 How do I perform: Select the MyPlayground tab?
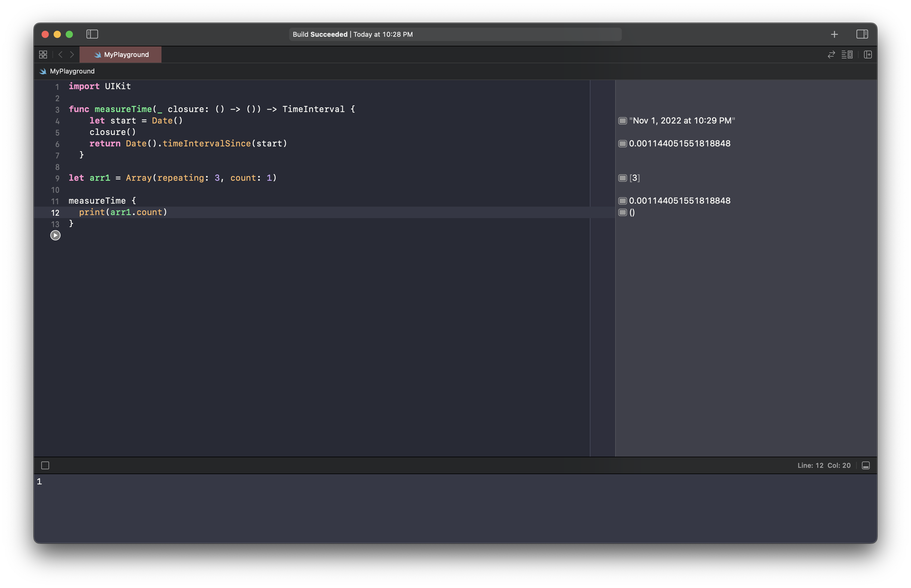[121, 55]
